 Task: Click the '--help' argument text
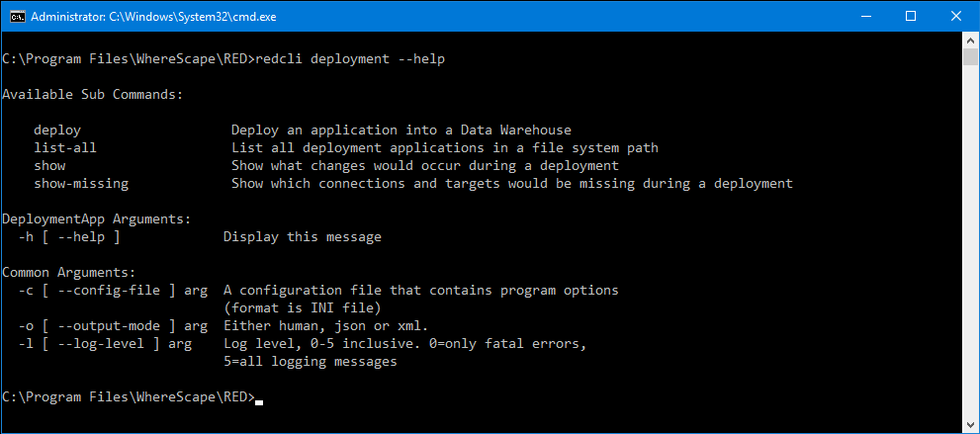pyautogui.click(x=82, y=236)
